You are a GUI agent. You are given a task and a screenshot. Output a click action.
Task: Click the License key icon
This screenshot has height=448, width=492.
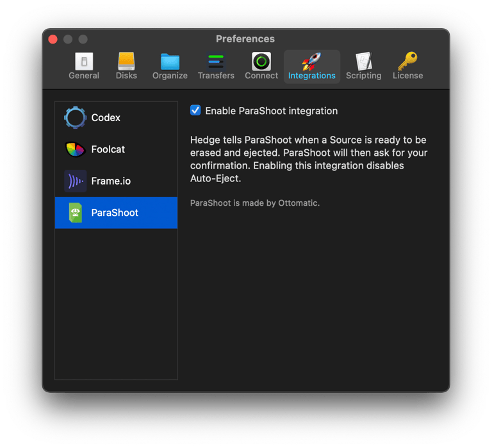click(x=407, y=62)
